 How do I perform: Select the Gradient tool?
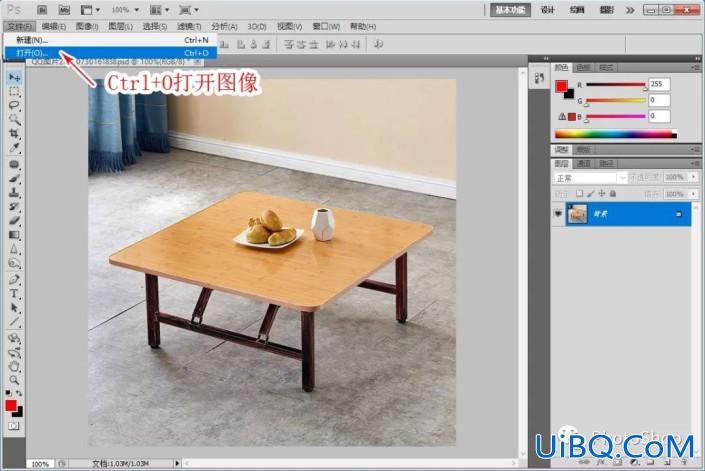pos(14,235)
